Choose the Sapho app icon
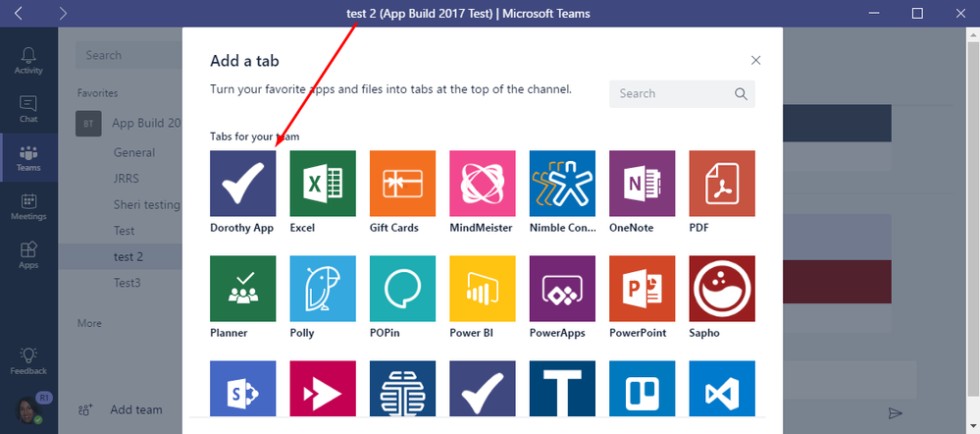The image size is (980, 434). (722, 289)
